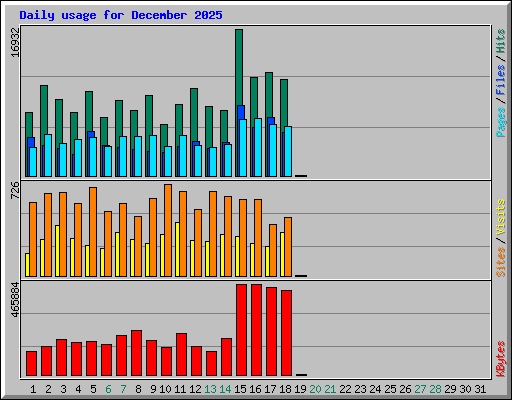Select the green day 20 weekend label

coord(315,389)
